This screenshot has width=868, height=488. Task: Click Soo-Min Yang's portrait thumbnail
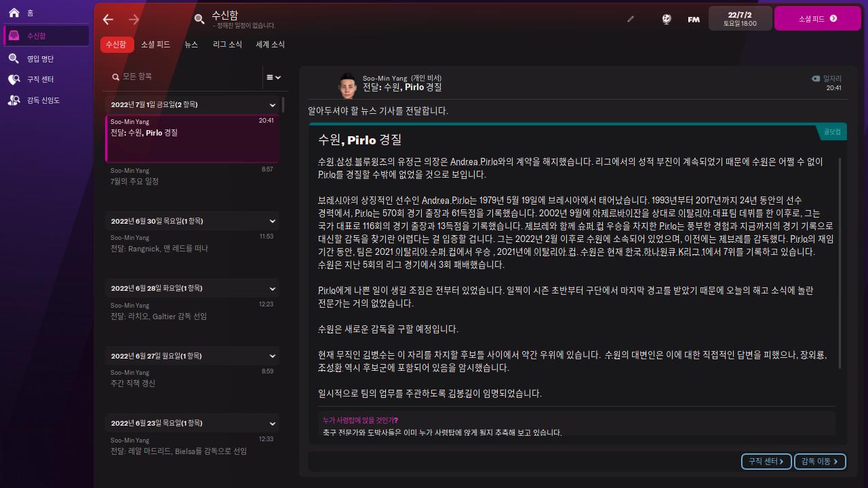click(347, 85)
